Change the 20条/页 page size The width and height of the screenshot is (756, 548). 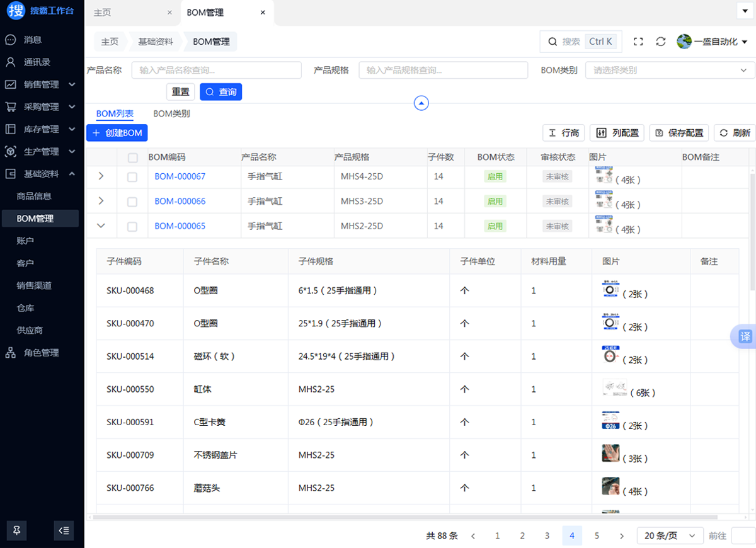point(670,536)
